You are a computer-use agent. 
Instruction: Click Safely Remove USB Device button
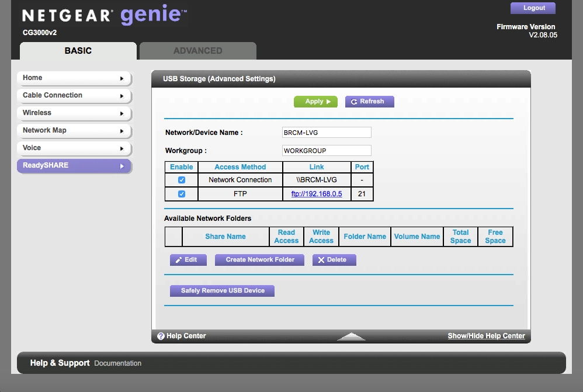coord(223,290)
